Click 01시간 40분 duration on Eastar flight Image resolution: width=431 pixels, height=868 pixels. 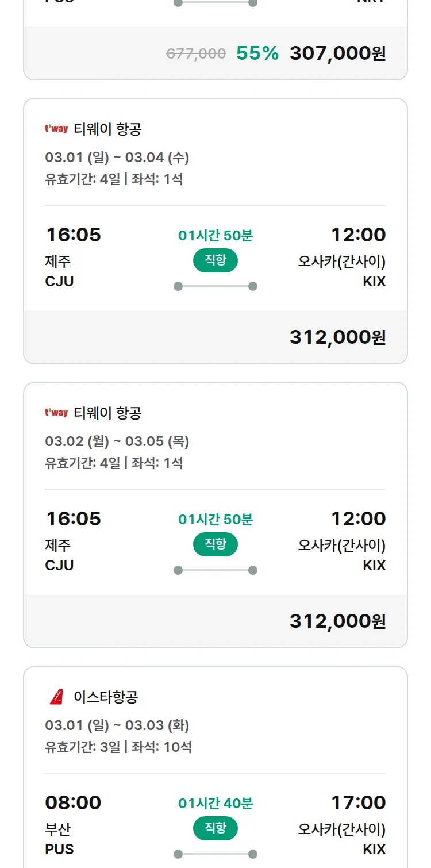[215, 803]
